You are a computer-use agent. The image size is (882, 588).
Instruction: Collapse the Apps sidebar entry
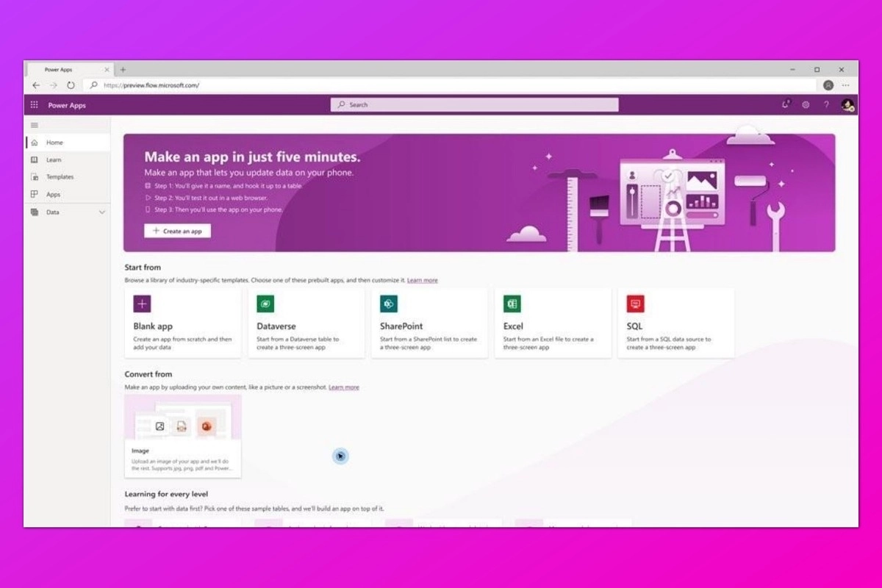coord(54,194)
